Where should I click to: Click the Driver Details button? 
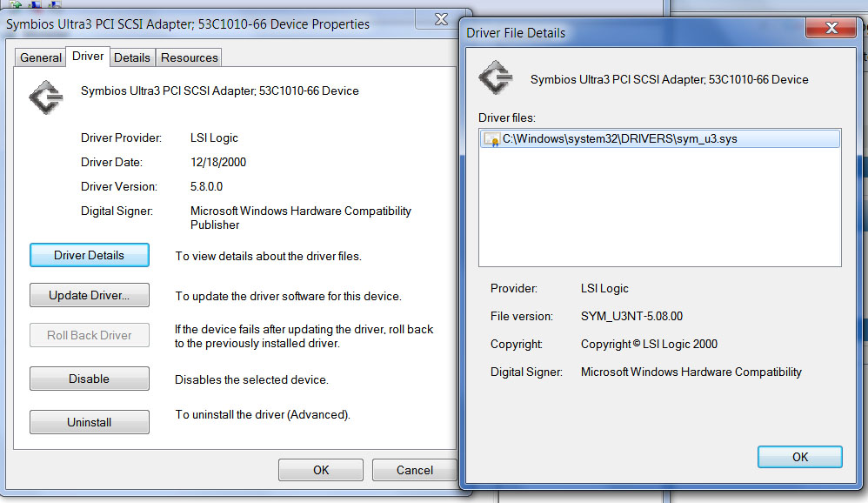click(89, 255)
